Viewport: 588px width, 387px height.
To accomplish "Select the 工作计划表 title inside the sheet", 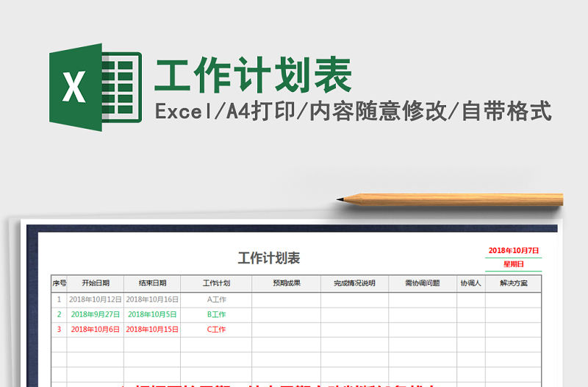I will click(x=269, y=258).
